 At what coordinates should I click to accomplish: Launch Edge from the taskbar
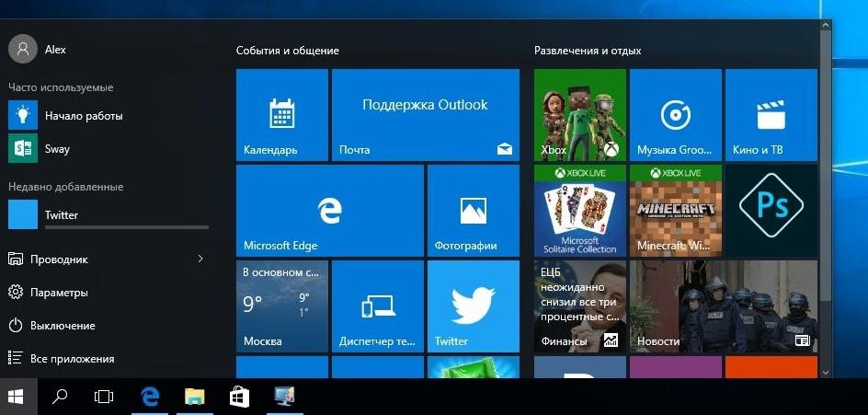point(150,397)
